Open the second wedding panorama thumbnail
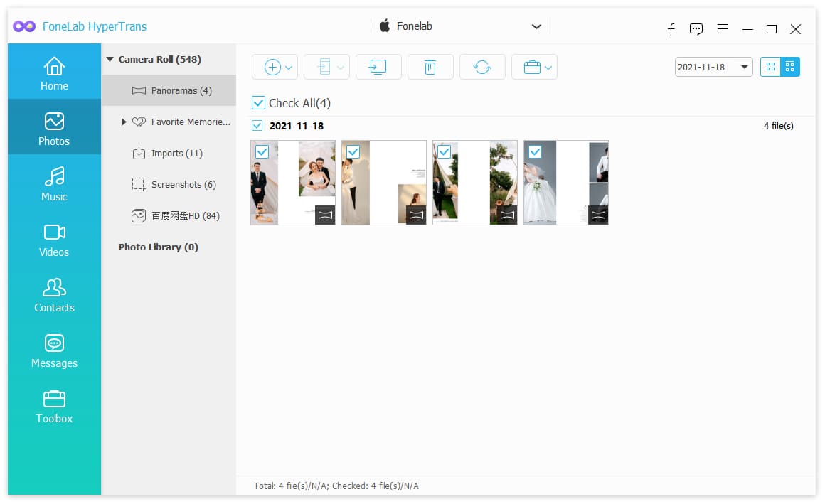This screenshot has width=825, height=504. coord(384,183)
